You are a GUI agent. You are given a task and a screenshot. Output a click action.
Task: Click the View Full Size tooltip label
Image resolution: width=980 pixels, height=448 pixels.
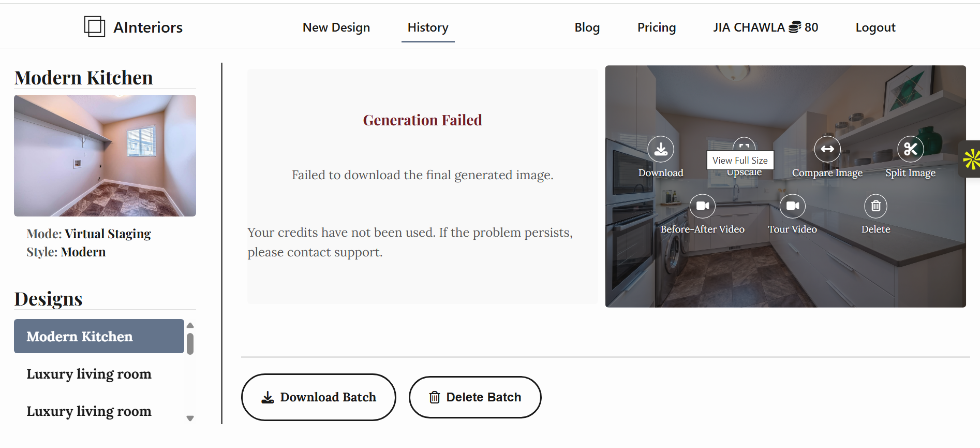(x=740, y=161)
